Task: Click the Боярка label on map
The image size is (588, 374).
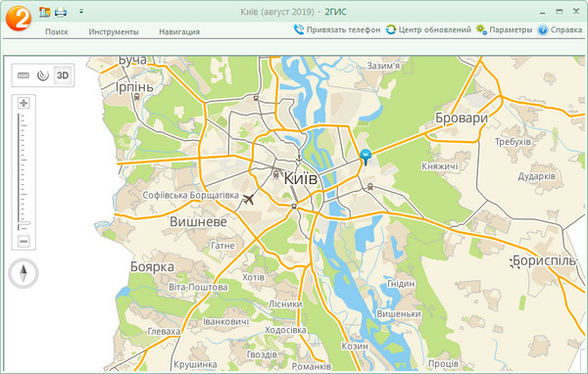Action: (152, 267)
